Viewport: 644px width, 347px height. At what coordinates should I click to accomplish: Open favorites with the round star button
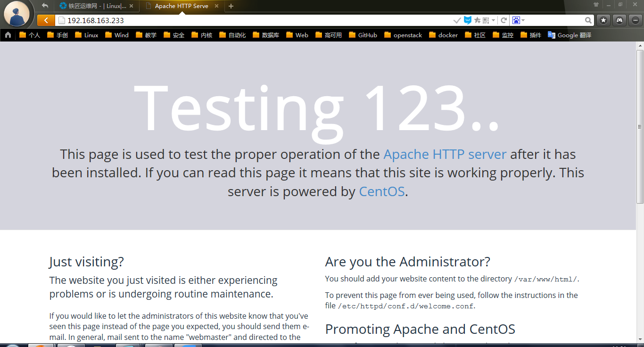coord(603,20)
